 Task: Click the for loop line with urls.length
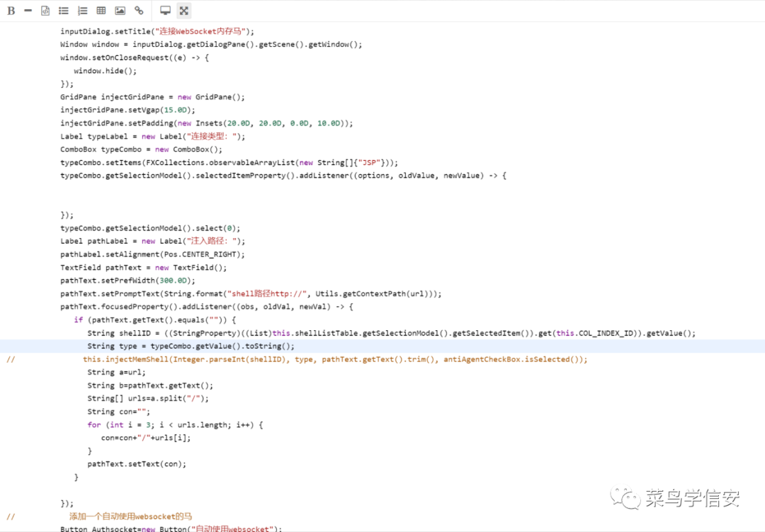click(175, 425)
